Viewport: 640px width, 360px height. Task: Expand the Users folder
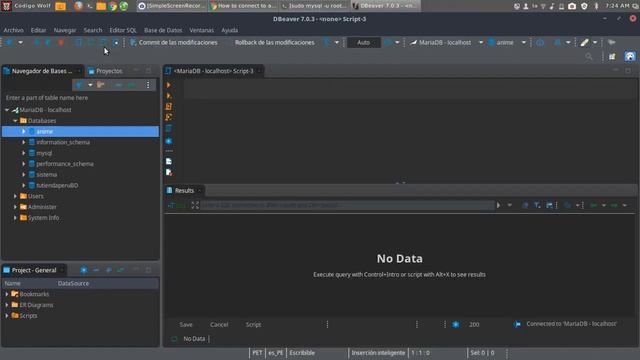15,196
